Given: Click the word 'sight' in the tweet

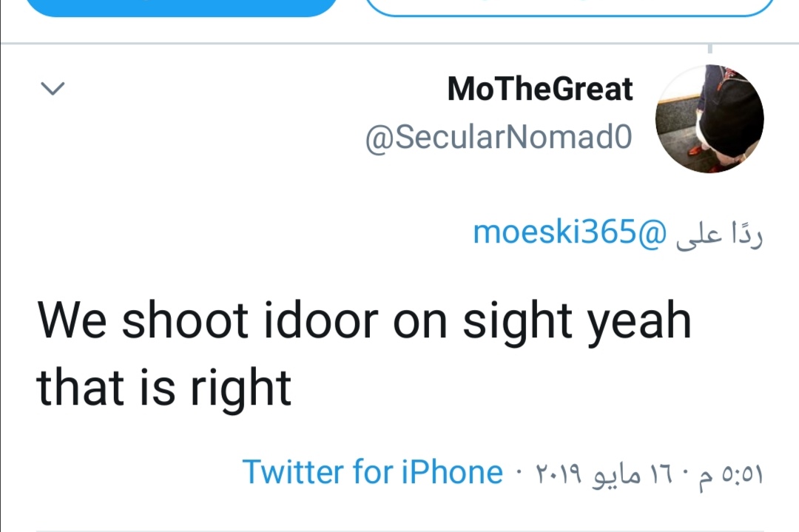Looking at the screenshot, I should tap(516, 320).
